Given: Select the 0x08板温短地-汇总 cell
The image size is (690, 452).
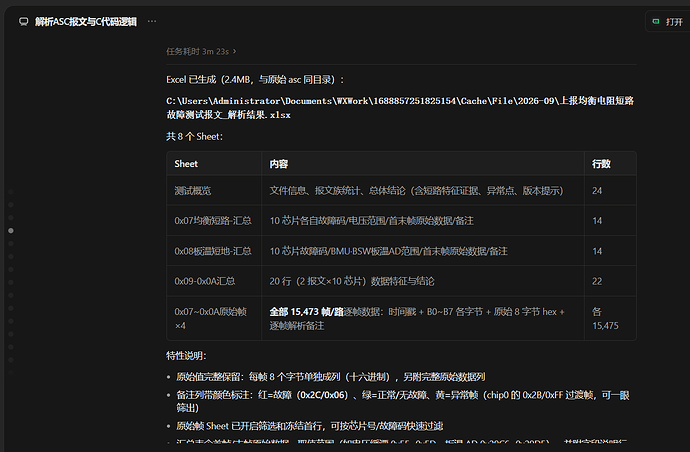Looking at the screenshot, I should coord(213,251).
